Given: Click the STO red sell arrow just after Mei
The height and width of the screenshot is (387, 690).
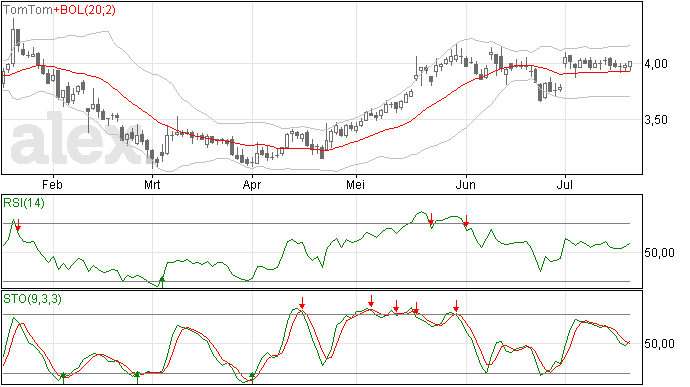Looking at the screenshot, I should pyautogui.click(x=371, y=301).
